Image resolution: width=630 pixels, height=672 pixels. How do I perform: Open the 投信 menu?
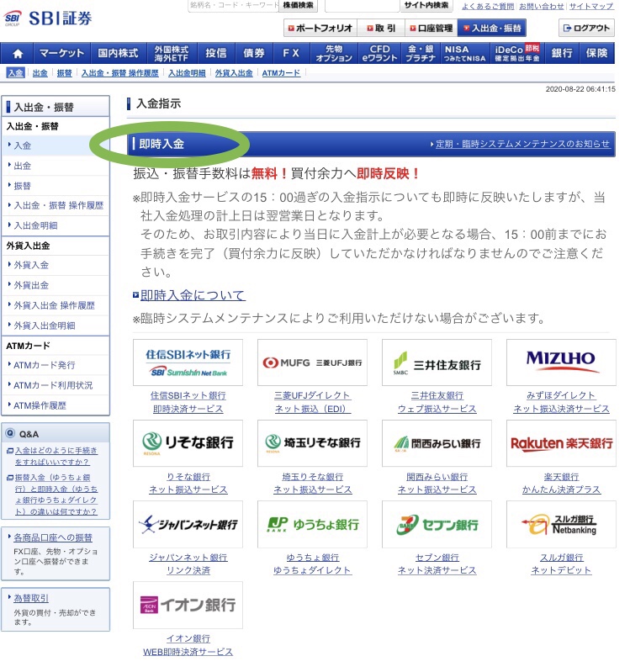[215, 53]
